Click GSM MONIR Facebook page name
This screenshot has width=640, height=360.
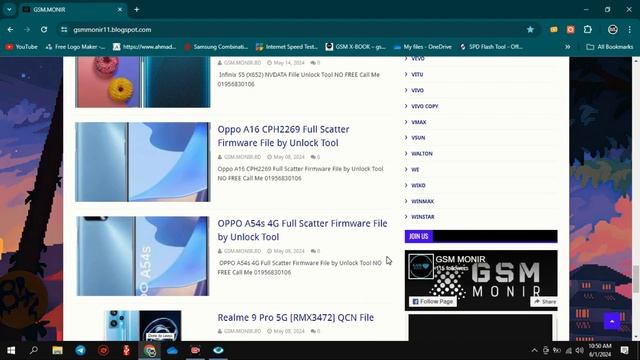tap(460, 259)
